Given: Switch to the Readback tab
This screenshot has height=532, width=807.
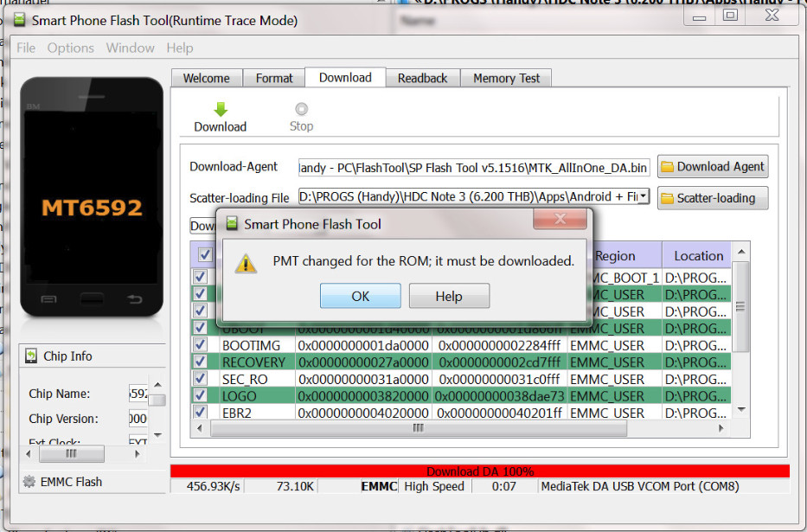Looking at the screenshot, I should click(x=422, y=78).
